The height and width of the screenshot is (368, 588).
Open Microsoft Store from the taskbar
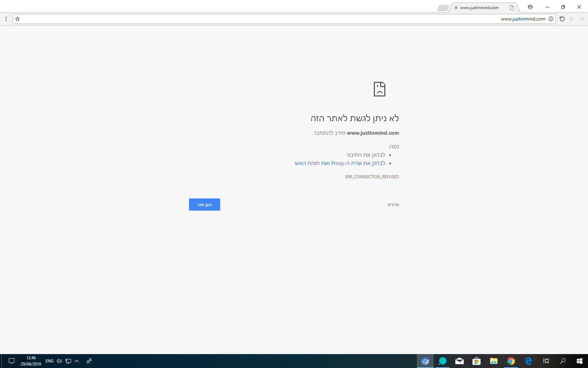click(476, 361)
